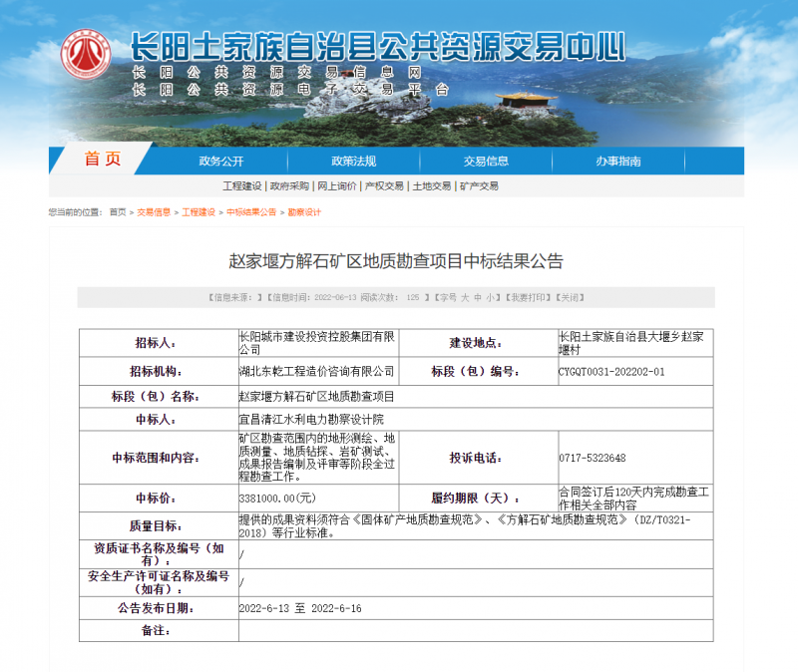
Task: Select the 湖北东乾工程造价咨询有限公司 cell
Action: coord(318,371)
